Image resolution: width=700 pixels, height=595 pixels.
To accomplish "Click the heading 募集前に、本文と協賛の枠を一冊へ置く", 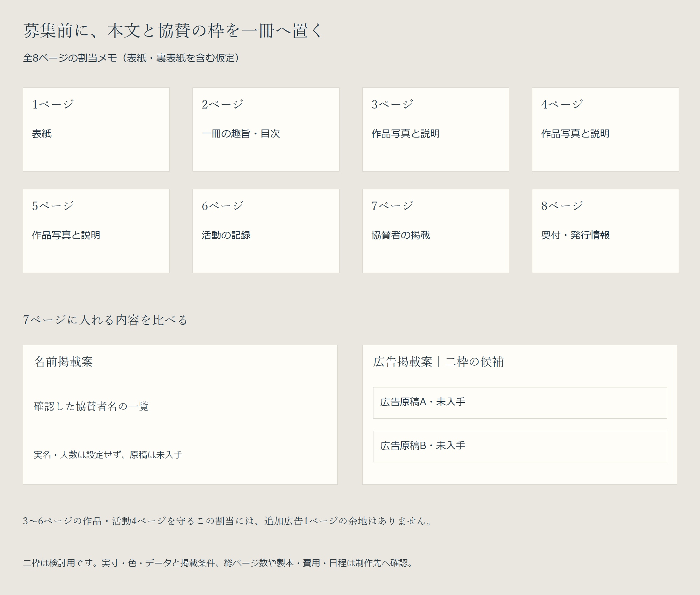I will pyautogui.click(x=173, y=31).
